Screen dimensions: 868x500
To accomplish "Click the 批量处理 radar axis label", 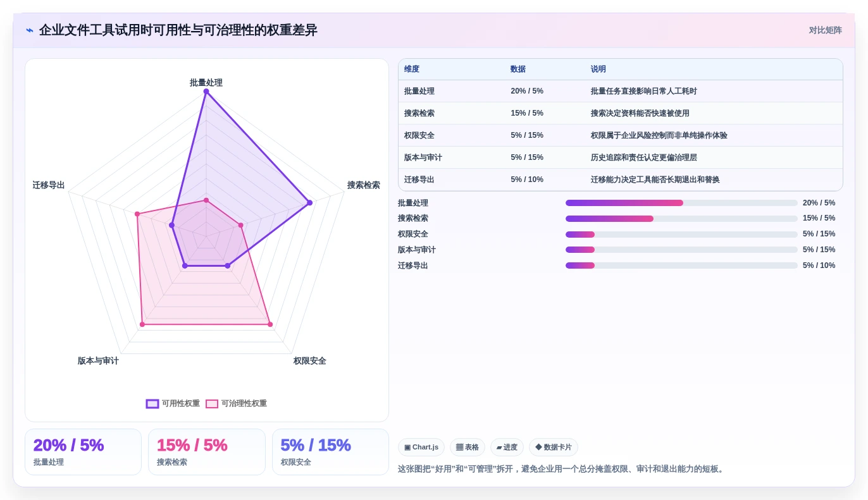I will tap(206, 83).
